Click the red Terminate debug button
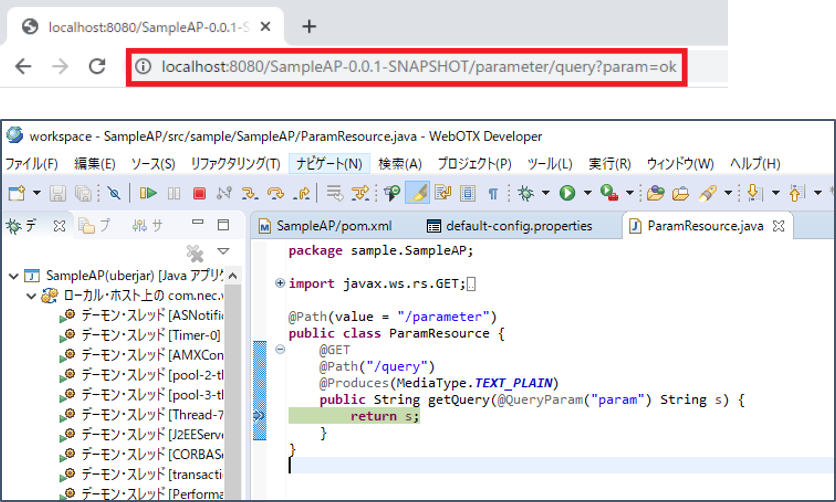 199,193
